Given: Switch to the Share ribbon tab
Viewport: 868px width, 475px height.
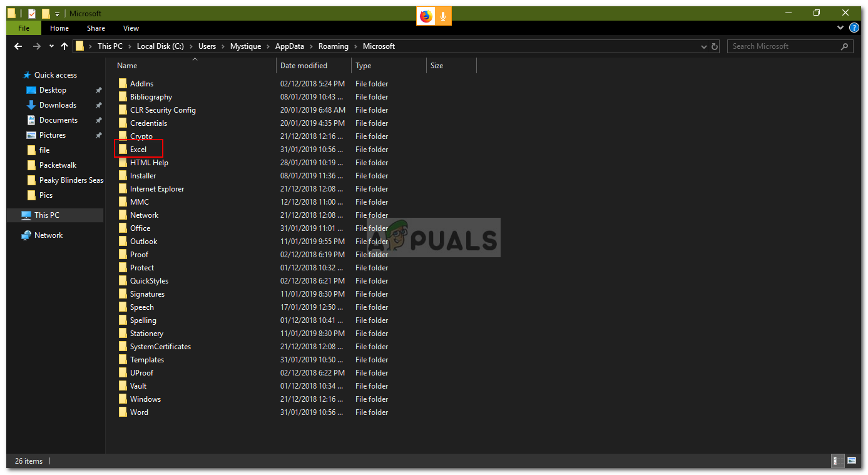Looking at the screenshot, I should tap(96, 28).
